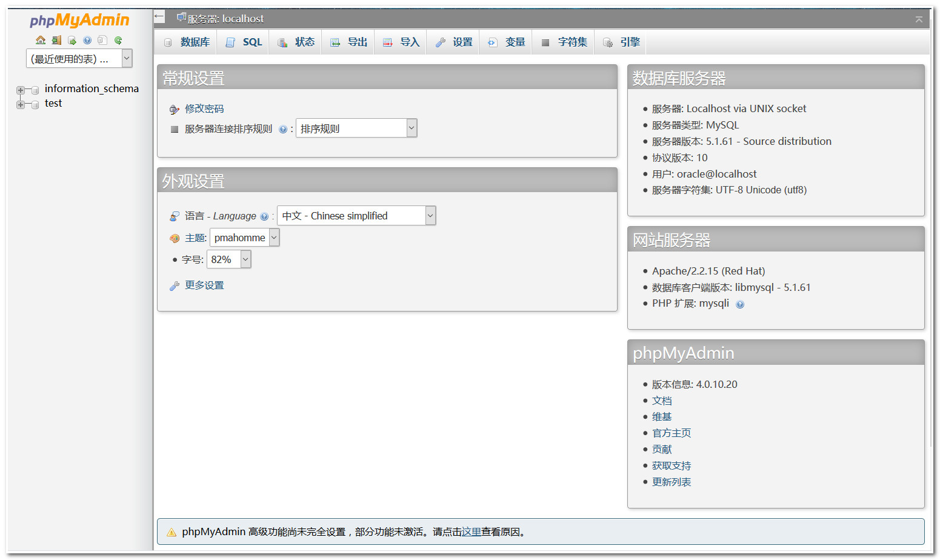Click text 协议版本: 10
The image size is (940, 560).
(x=679, y=158)
